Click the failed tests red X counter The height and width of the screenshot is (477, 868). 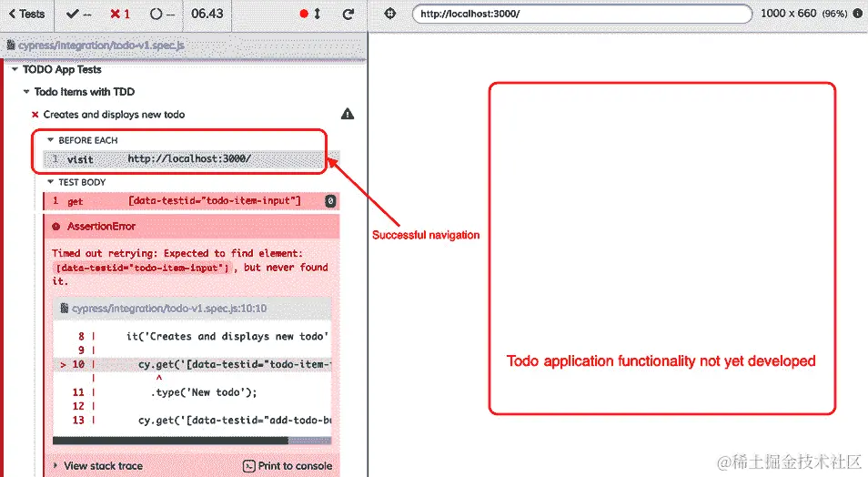pos(119,14)
